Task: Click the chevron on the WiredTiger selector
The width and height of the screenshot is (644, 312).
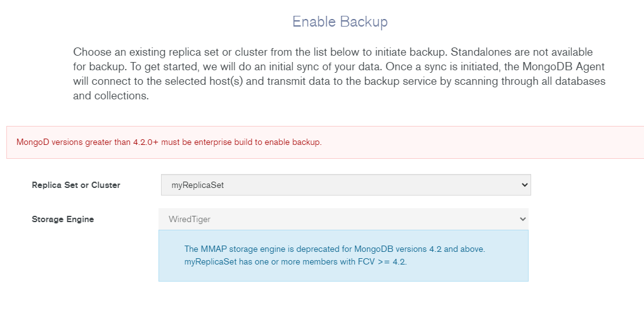Action: 522,219
